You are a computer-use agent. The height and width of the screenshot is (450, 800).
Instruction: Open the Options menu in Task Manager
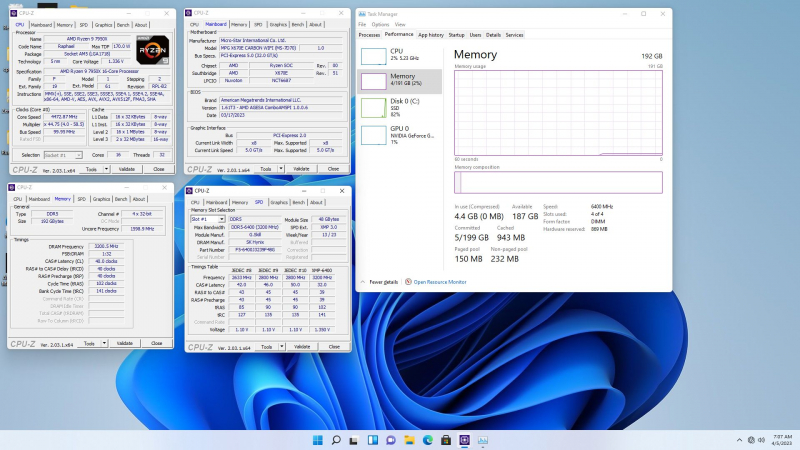(380, 24)
